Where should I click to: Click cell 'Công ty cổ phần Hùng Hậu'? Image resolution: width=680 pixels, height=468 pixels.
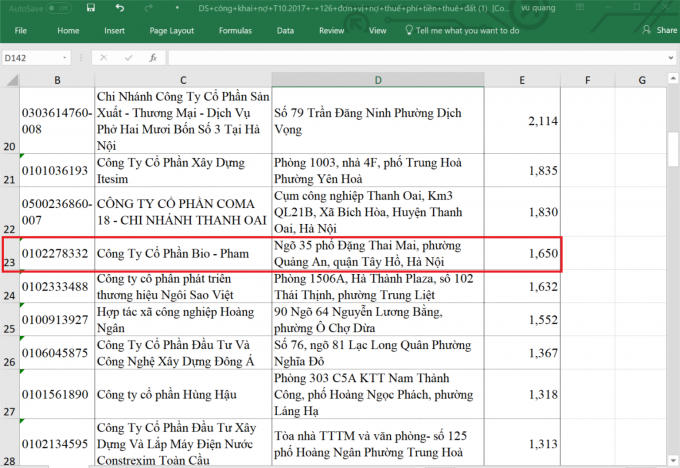pyautogui.click(x=183, y=394)
